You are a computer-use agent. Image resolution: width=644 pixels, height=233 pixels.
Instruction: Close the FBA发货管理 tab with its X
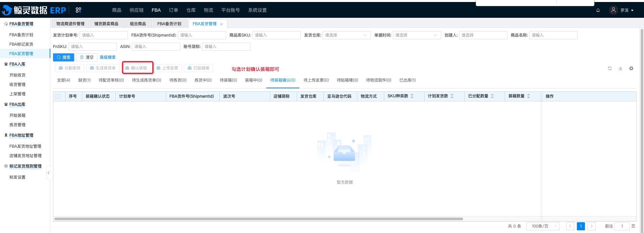[221, 24]
